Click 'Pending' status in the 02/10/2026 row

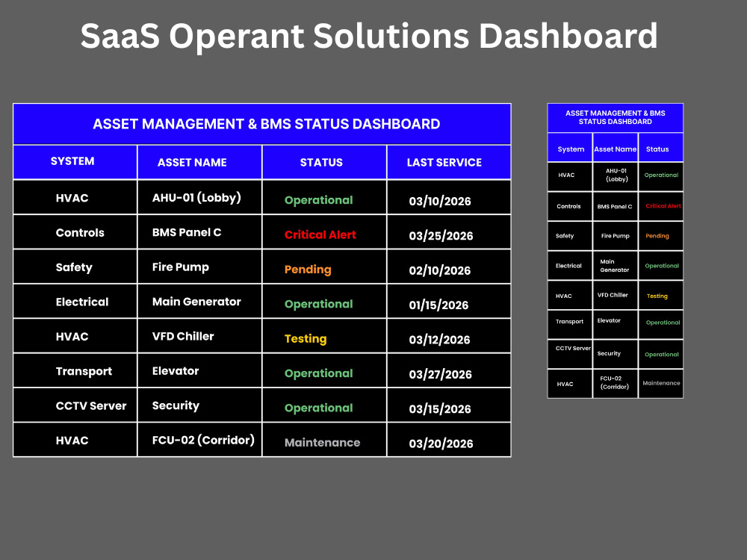point(308,270)
